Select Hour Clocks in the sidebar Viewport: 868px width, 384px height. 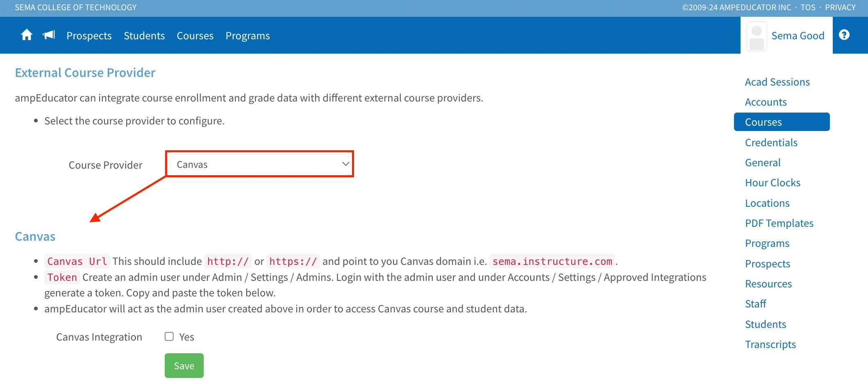[773, 183]
